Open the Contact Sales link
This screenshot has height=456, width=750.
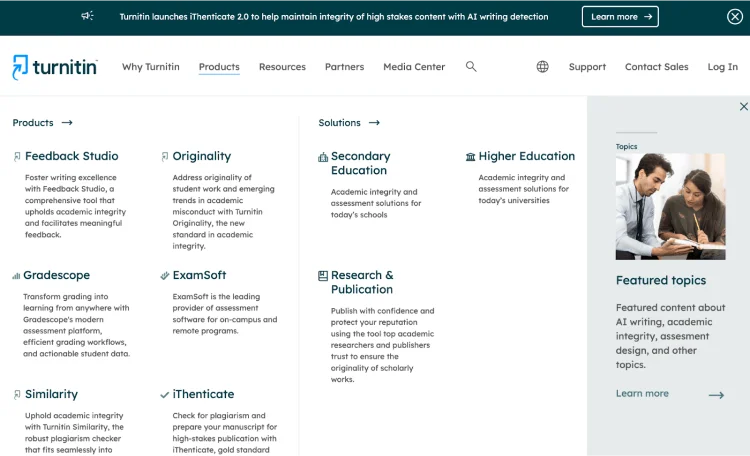point(656,67)
